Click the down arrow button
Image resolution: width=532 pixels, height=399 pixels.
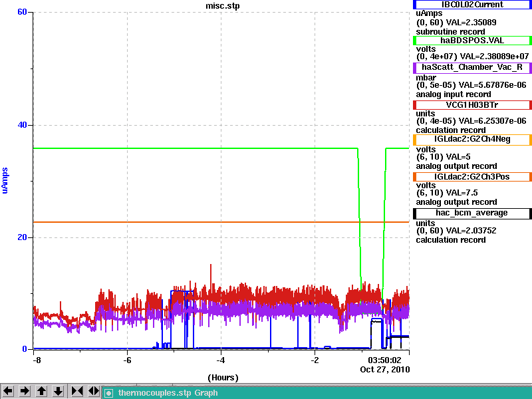58,391
